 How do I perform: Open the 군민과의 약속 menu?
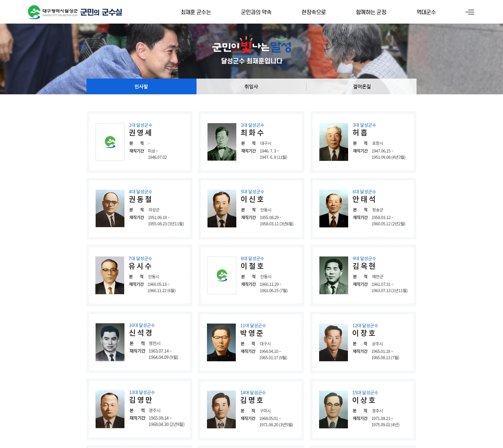pos(256,12)
